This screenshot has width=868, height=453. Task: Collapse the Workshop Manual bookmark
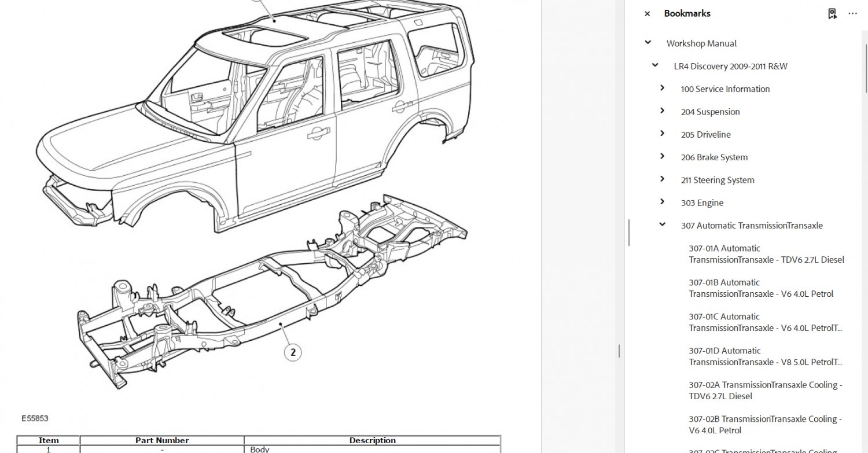(648, 43)
